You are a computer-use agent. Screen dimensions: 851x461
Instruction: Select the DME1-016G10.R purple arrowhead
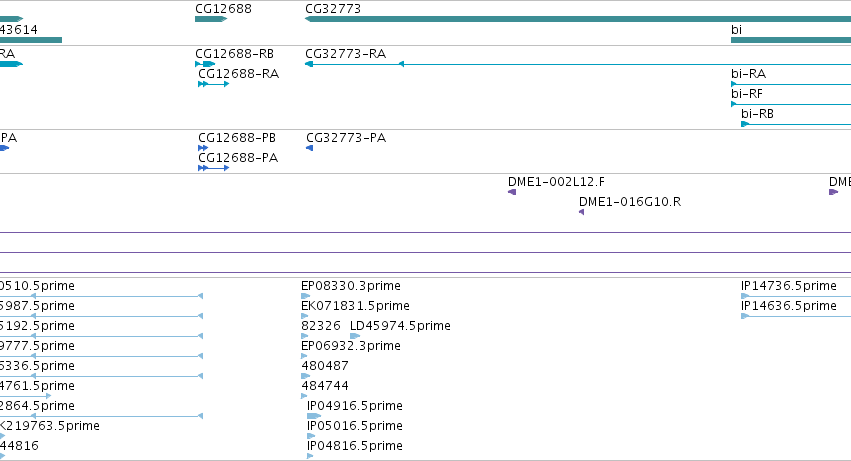581,212
